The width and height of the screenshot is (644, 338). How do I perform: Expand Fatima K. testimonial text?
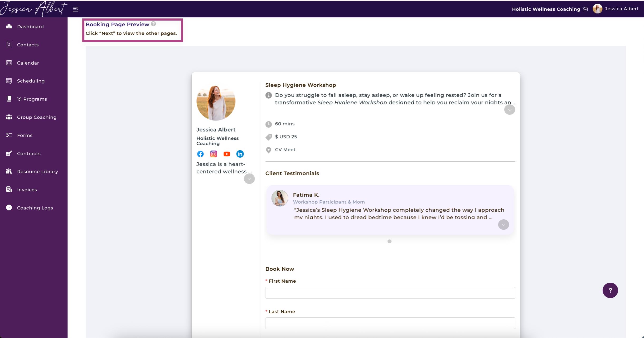(x=503, y=225)
